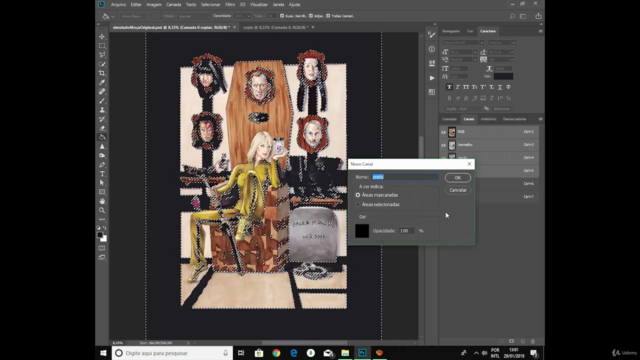Image resolution: width=640 pixels, height=360 pixels.
Task: Toggle Underline in Character panel
Action: [500, 87]
